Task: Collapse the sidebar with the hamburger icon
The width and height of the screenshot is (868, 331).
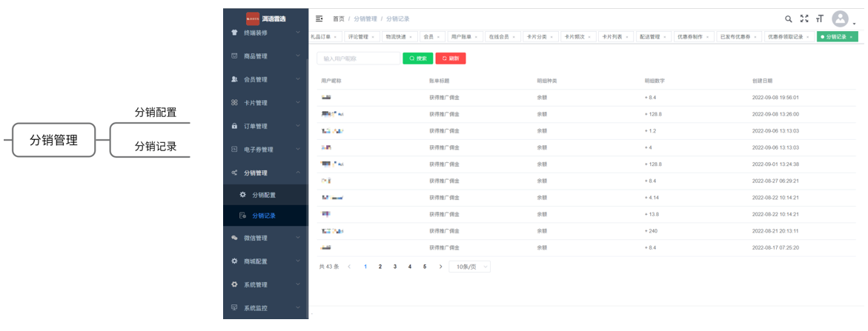Action: tap(319, 19)
